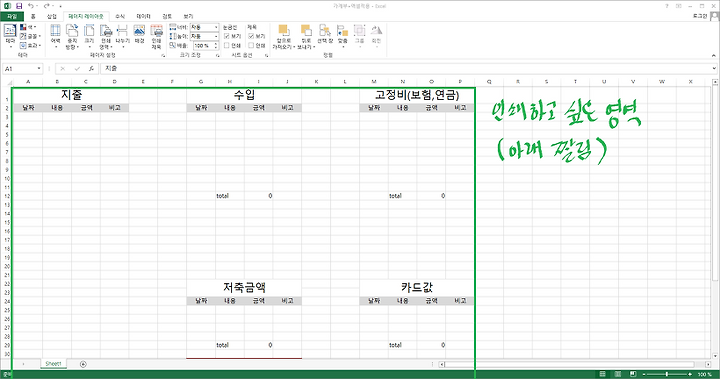Expand the formula bar
This screenshot has height=379, width=720.
click(714, 69)
